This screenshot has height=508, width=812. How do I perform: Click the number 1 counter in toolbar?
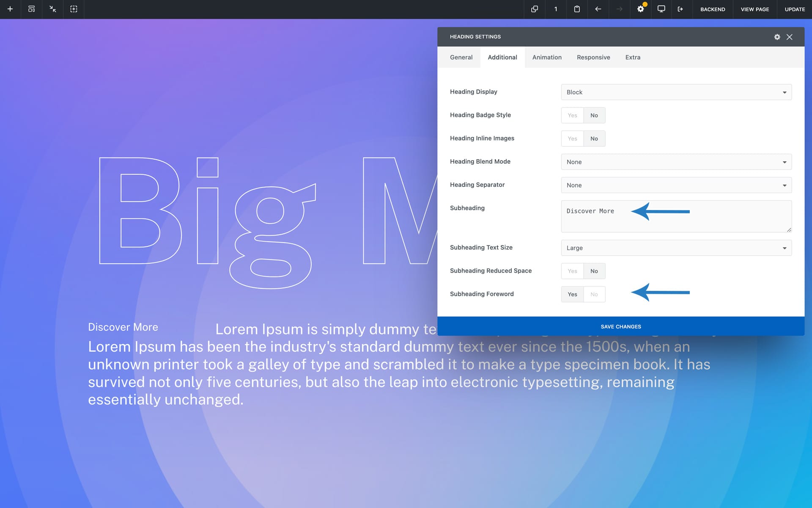coord(556,9)
